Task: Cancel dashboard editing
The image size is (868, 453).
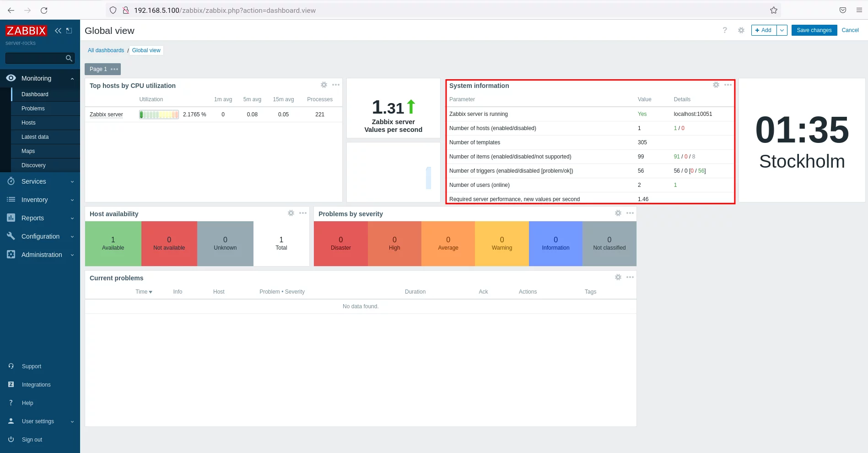Action: point(850,30)
